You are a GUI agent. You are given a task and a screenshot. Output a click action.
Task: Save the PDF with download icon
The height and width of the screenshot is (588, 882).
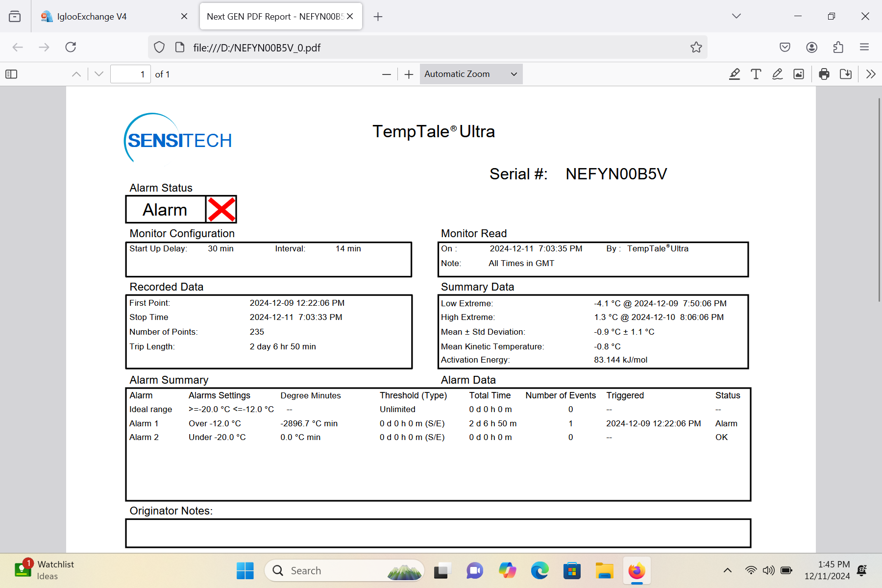(x=846, y=74)
